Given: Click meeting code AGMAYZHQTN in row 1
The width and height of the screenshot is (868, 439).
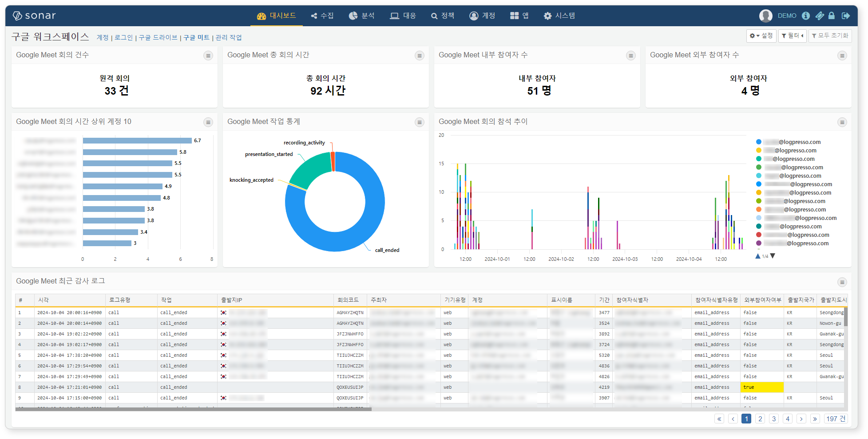Looking at the screenshot, I should 350,313.
